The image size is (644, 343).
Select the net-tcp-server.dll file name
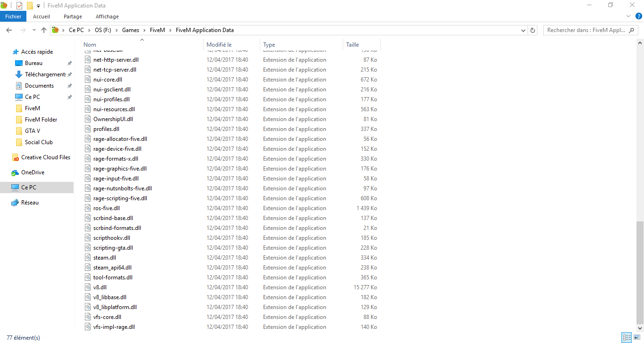[115, 70]
